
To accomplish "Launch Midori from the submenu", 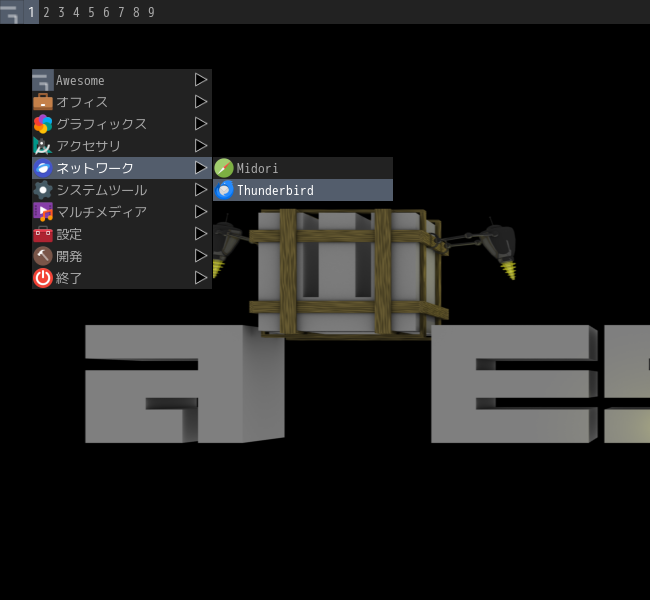I will point(303,168).
